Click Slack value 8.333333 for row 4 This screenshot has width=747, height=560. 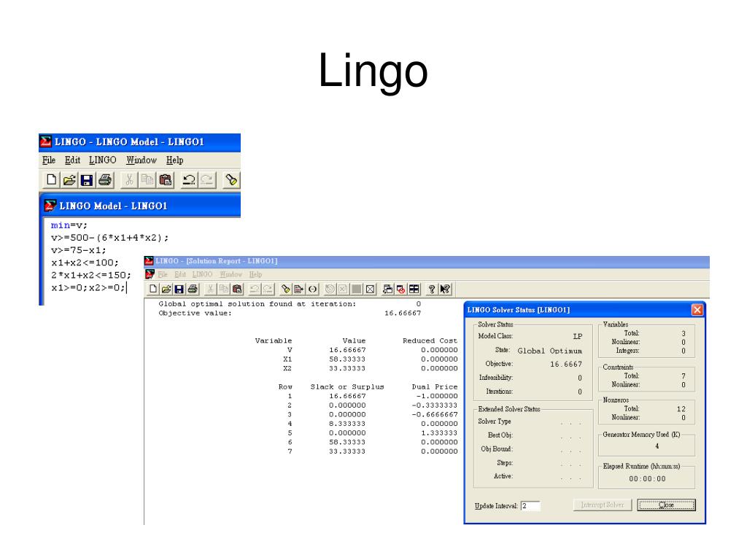tap(347, 424)
